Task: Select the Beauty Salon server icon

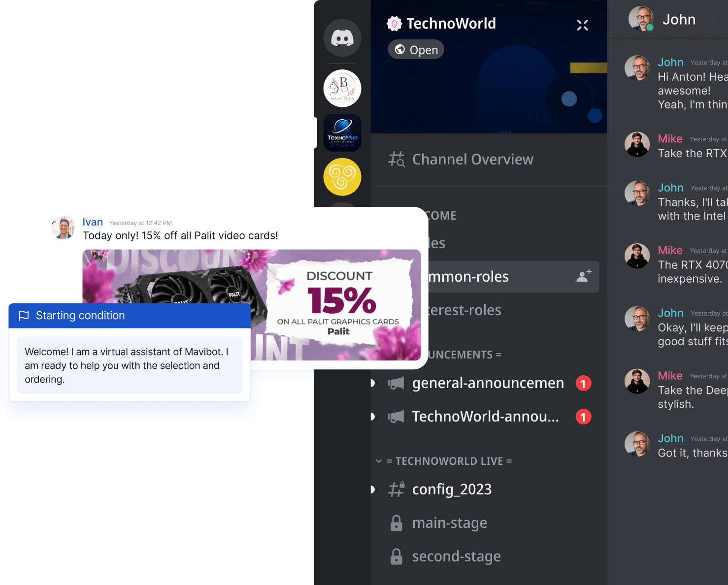Action: [x=342, y=89]
